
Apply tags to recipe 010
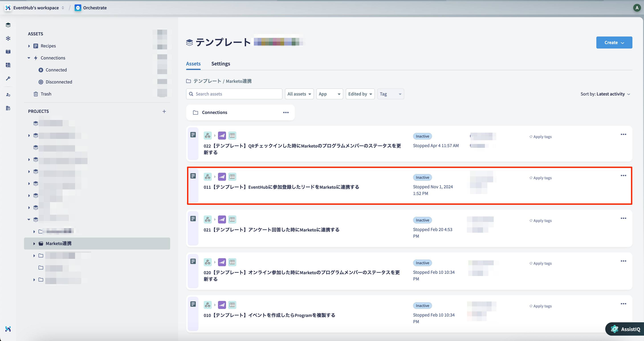coord(540,306)
